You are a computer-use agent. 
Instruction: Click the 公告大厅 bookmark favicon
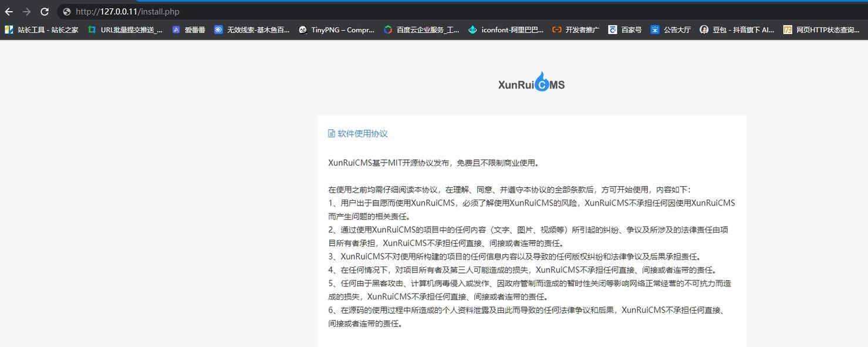(655, 29)
